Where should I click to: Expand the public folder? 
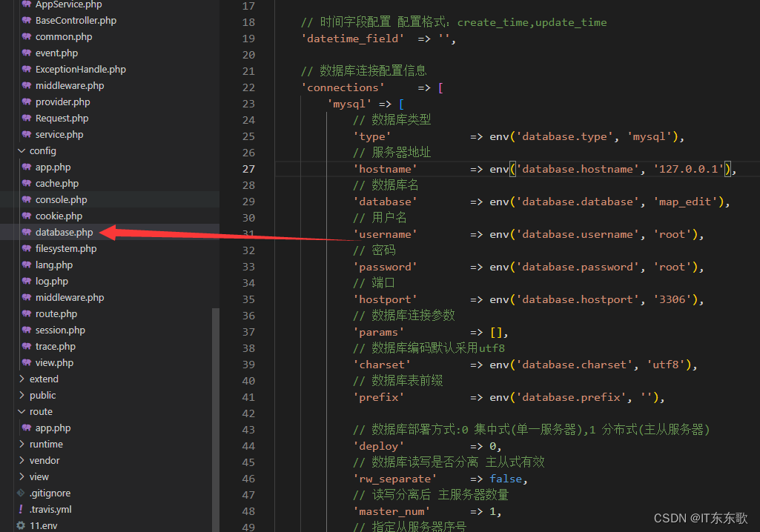(x=22, y=396)
